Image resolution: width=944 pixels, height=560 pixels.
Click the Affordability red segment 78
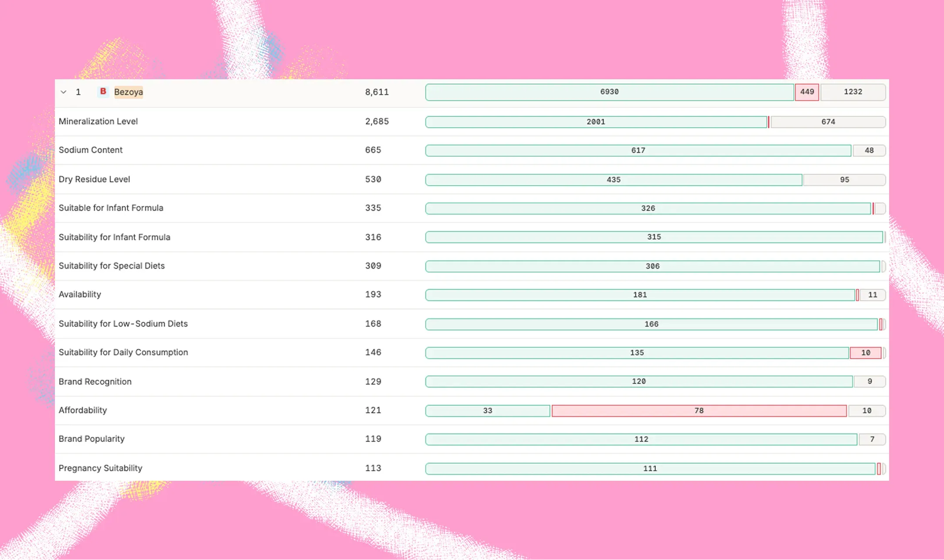pyautogui.click(x=699, y=411)
